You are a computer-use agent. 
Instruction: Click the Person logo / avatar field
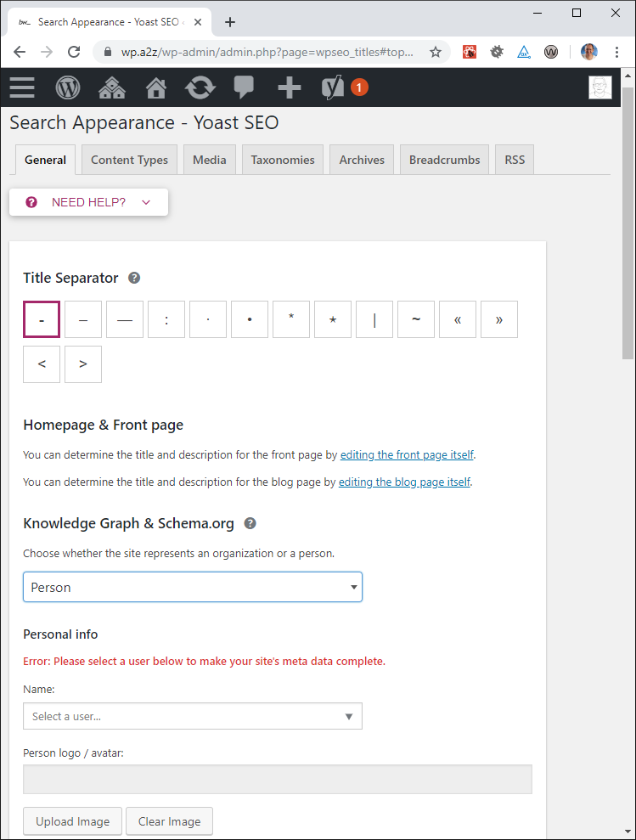point(278,780)
